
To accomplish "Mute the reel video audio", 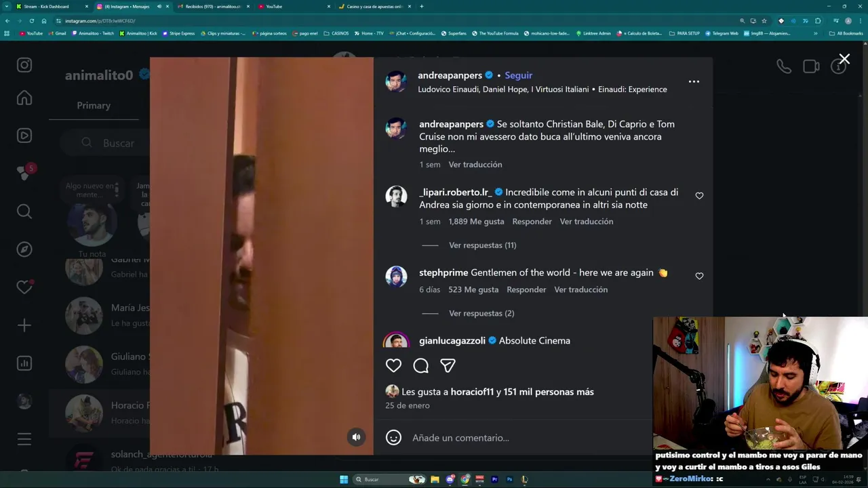I will [356, 437].
